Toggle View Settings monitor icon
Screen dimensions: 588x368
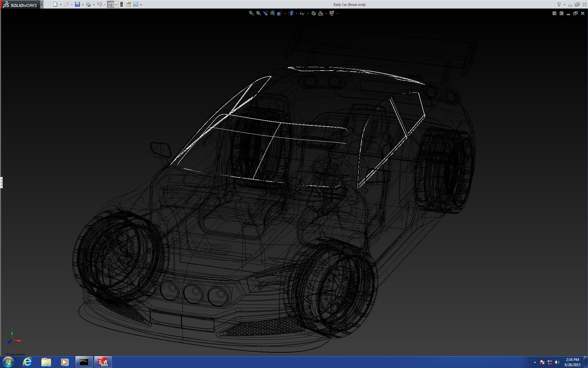click(x=332, y=13)
